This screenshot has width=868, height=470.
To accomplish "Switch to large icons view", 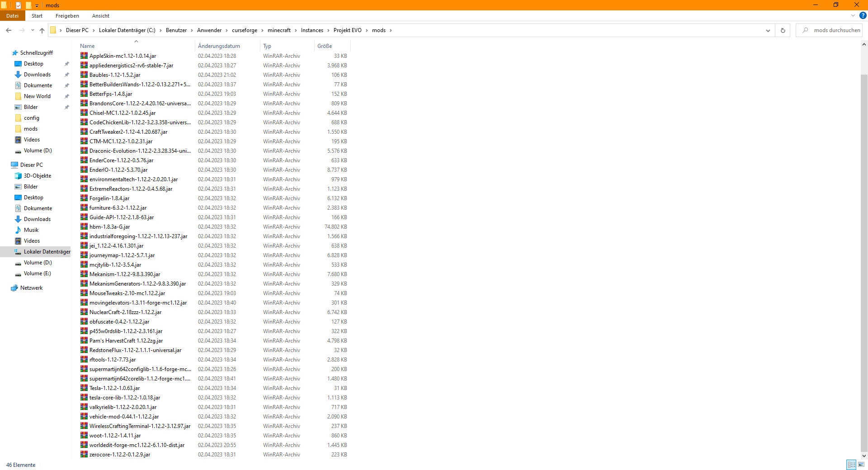I will click(x=861, y=465).
